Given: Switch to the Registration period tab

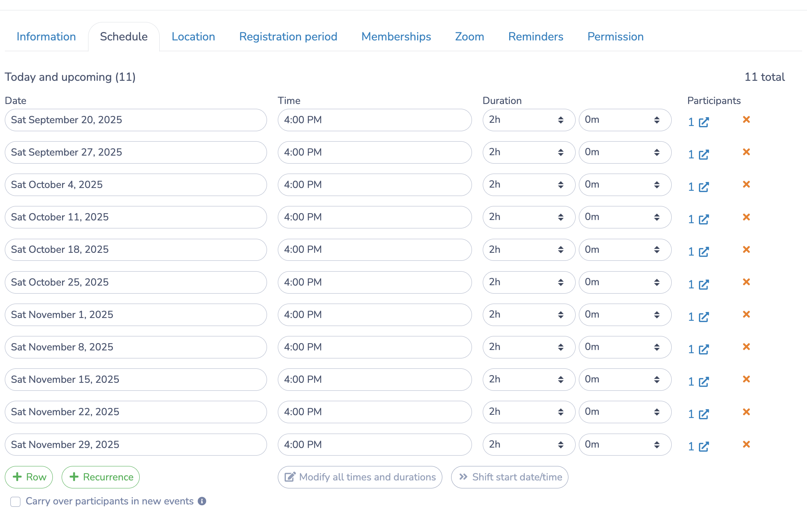Looking at the screenshot, I should 288,37.
